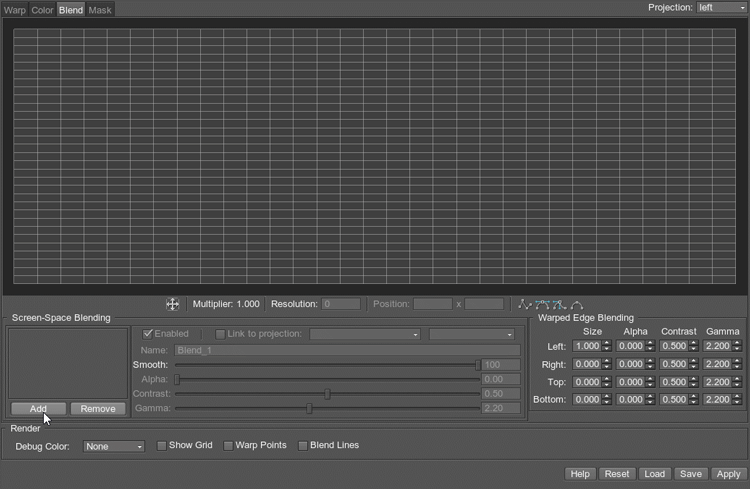Select the linear point curve icon

(523, 304)
